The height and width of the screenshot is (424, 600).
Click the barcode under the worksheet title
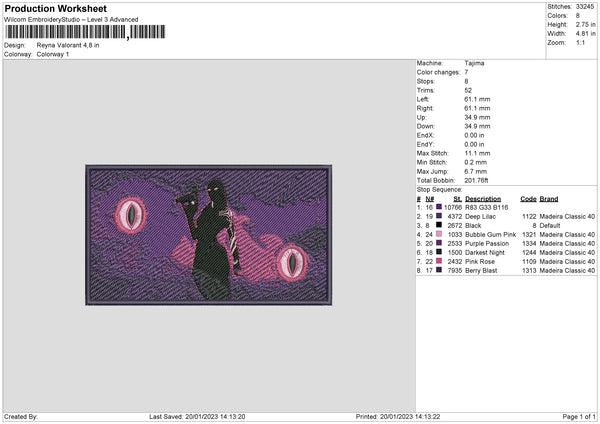point(85,32)
